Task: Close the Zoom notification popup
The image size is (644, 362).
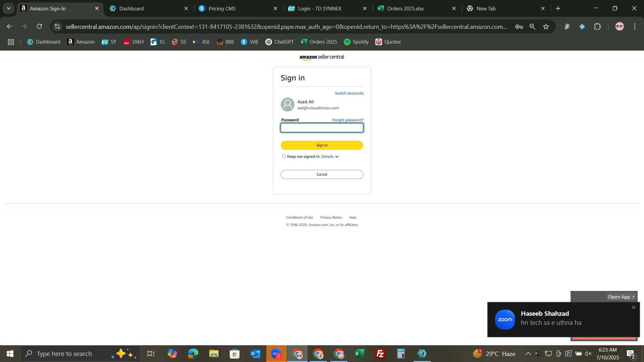Action: [x=634, y=307]
